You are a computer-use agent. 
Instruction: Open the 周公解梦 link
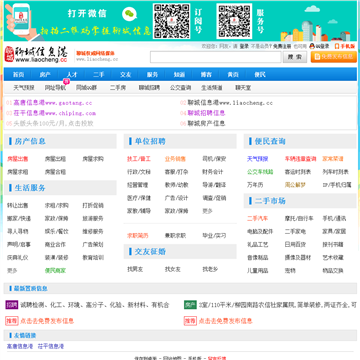click(295, 185)
